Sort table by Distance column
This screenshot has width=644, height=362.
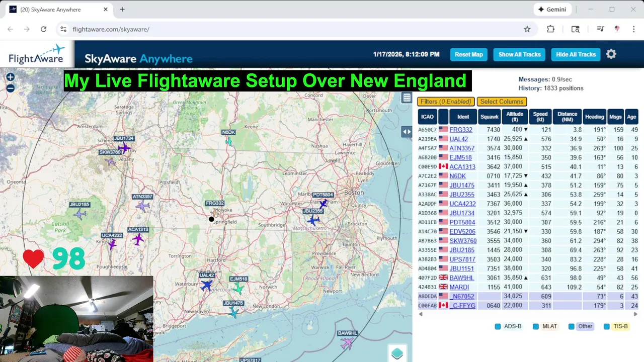(567, 117)
